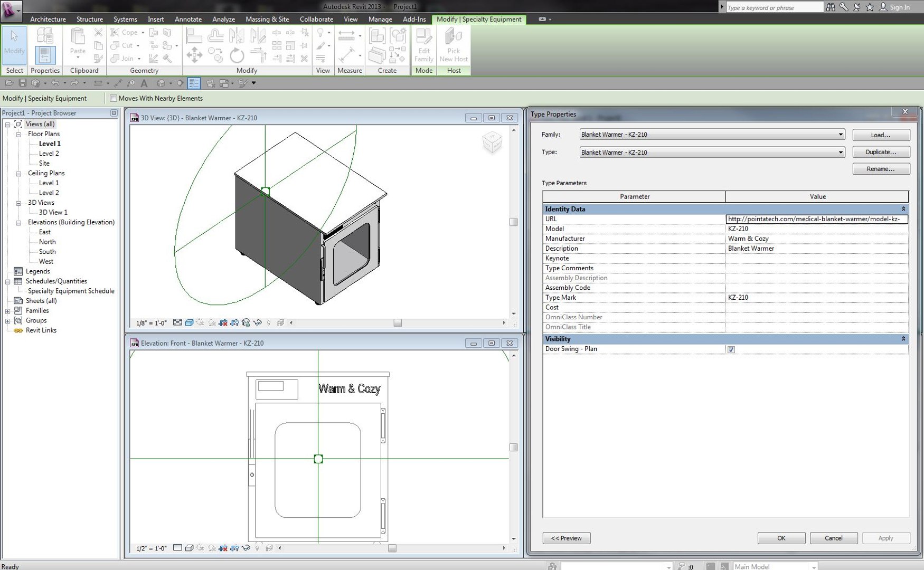
Task: Open the Annotate ribbon tab
Action: (188, 19)
